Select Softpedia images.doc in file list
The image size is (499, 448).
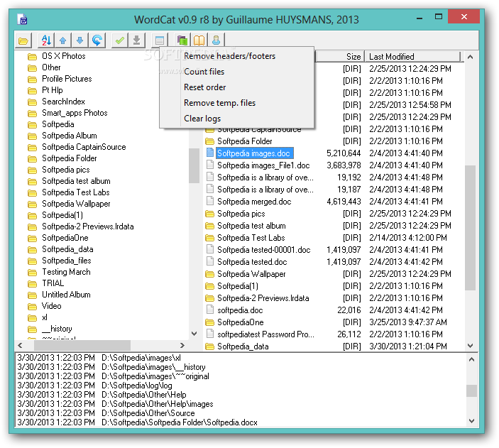(253, 153)
